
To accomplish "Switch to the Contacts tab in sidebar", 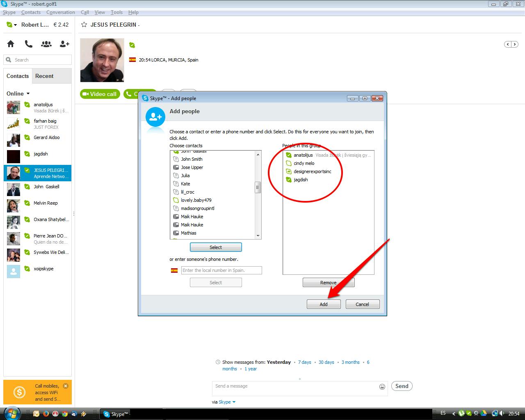I will click(18, 76).
